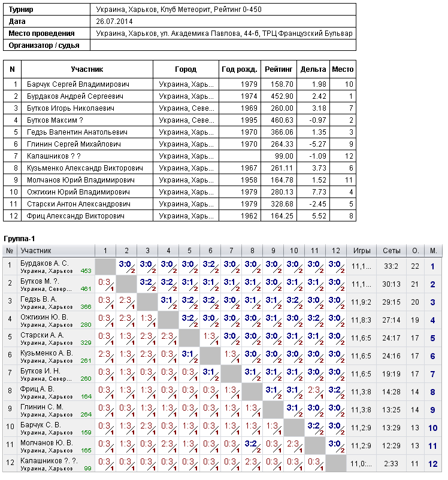Click Гедзь Валентин Анатольевич name
Screen dimensions: 448x480
point(77,132)
